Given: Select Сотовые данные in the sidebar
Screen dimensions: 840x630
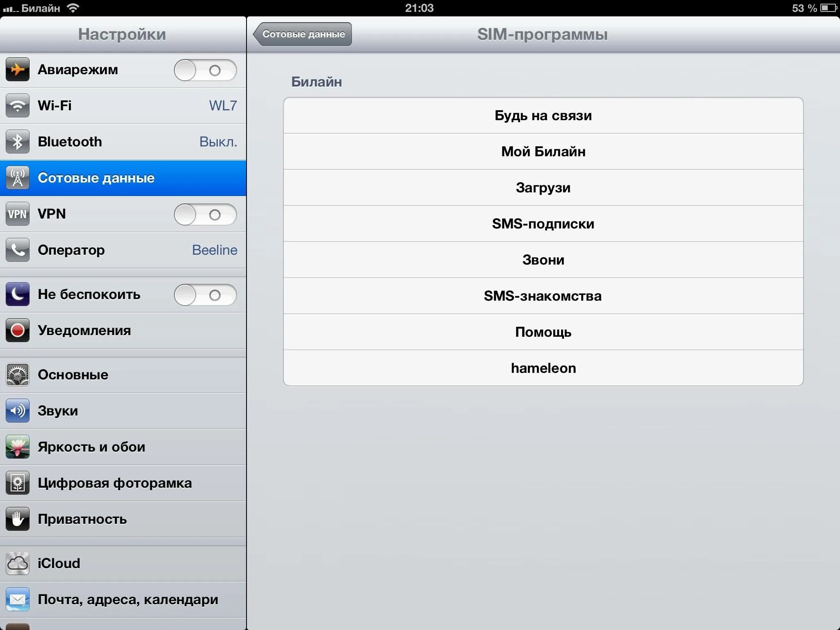Looking at the screenshot, I should (123, 178).
